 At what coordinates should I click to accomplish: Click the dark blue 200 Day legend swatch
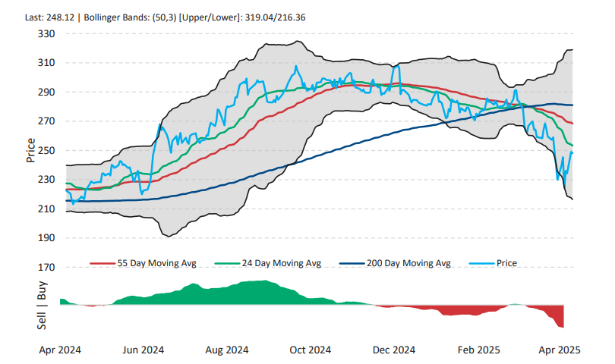[x=352, y=264]
